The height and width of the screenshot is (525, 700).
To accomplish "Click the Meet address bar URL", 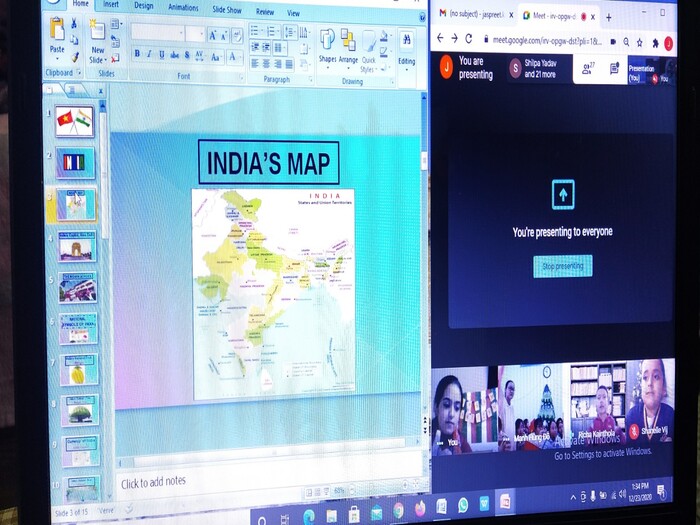I will coord(547,41).
